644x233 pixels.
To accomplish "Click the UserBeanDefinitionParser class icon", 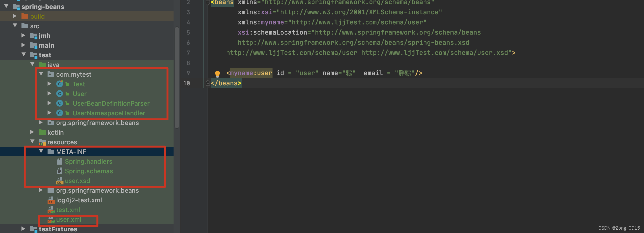I will (x=59, y=103).
